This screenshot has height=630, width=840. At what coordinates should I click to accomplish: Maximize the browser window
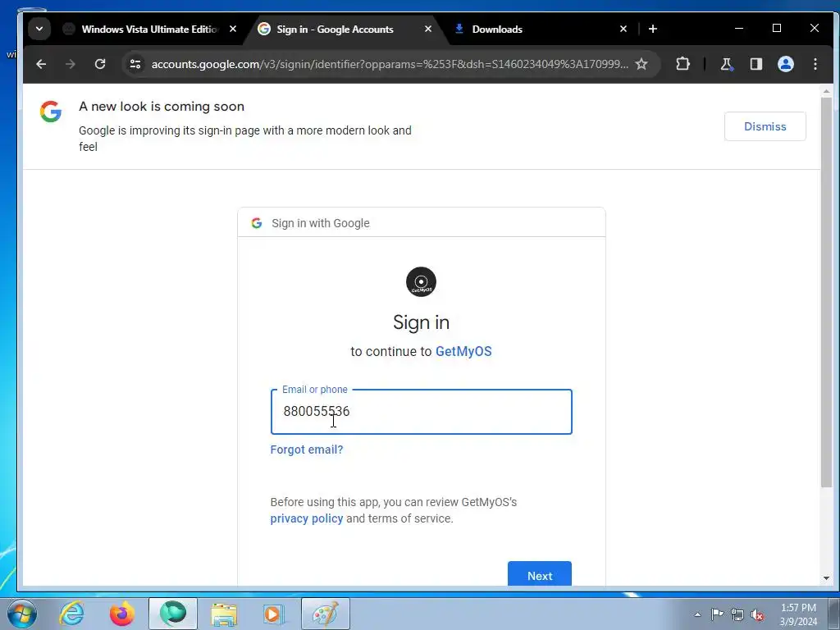[x=776, y=29]
